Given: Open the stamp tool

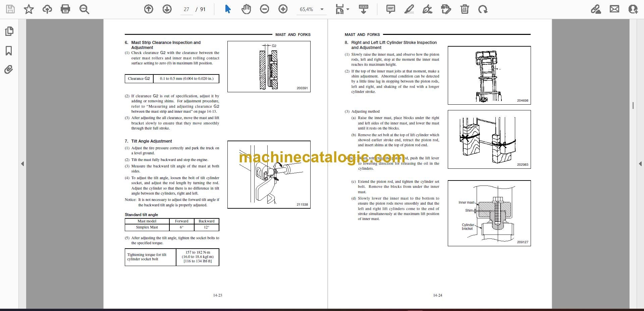Looking at the screenshot, I should click(x=446, y=9).
